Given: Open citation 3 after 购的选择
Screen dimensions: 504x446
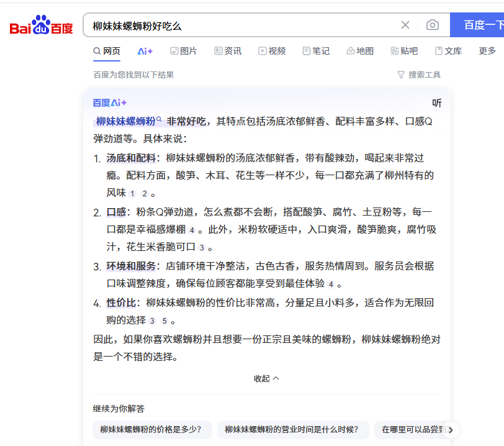Looking at the screenshot, I should pyautogui.click(x=152, y=321).
